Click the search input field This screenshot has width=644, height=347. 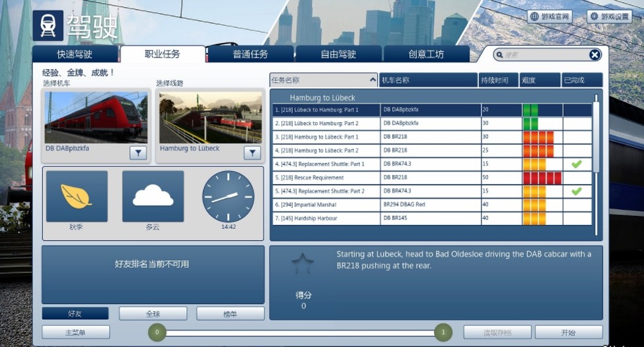pos(546,55)
